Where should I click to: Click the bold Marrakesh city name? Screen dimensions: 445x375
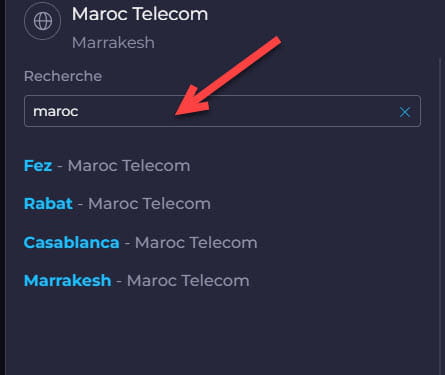pyautogui.click(x=68, y=280)
